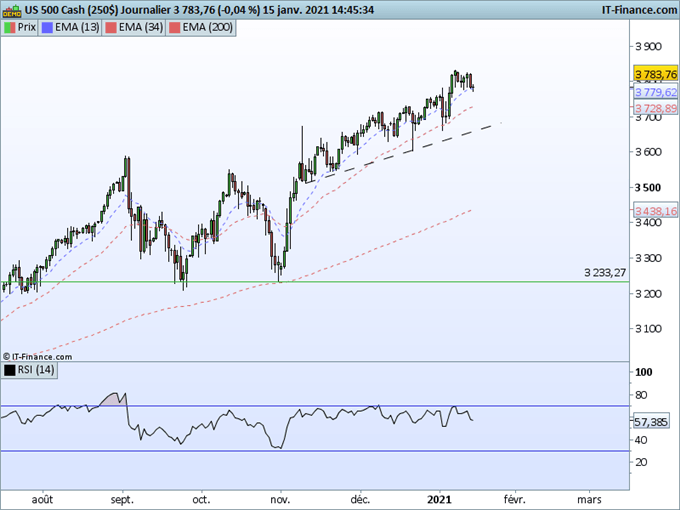This screenshot has height=510, width=680.
Task: Click current price label 3 783,76
Action: point(656,74)
